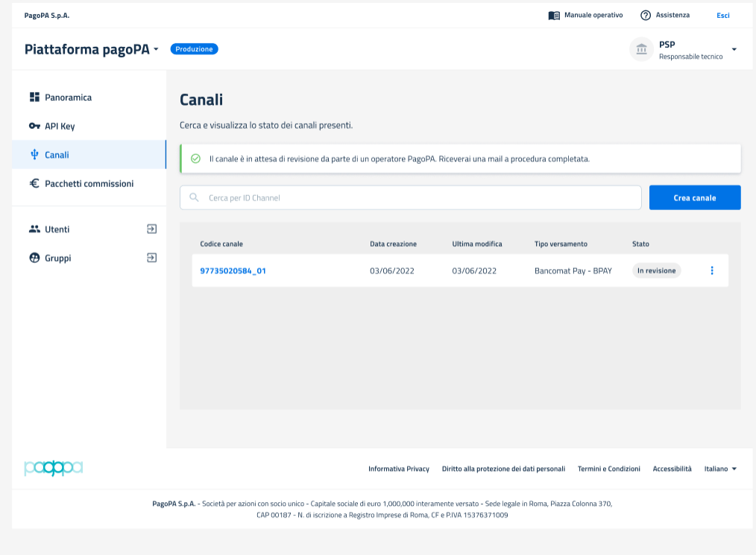This screenshot has width=756, height=555.
Task: Click the euro icon for Pacchetti commissioni
Action: (x=34, y=183)
